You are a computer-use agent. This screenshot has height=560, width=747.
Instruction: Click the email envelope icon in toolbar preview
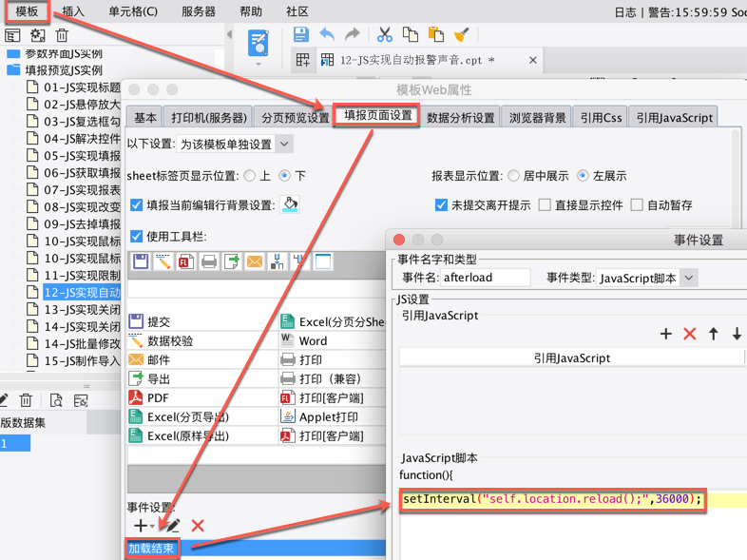point(255,261)
